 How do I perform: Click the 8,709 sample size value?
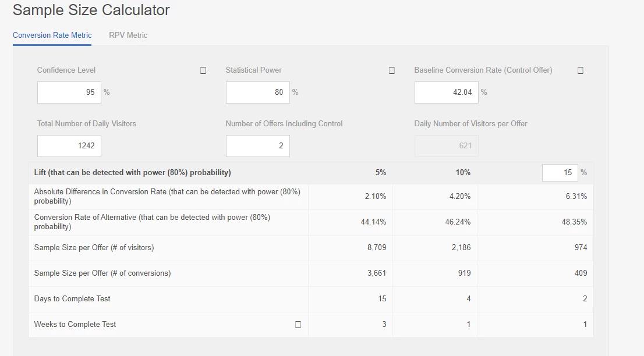(377, 248)
